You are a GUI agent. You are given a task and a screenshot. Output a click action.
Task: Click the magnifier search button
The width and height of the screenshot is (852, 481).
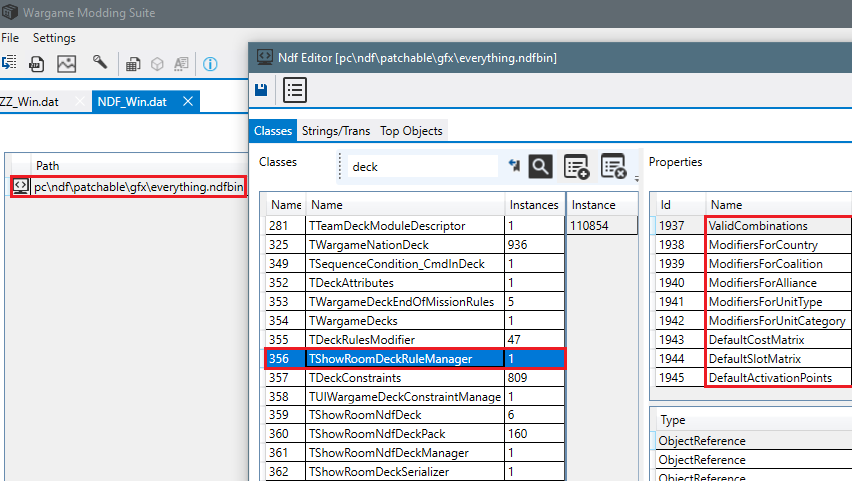coord(540,166)
